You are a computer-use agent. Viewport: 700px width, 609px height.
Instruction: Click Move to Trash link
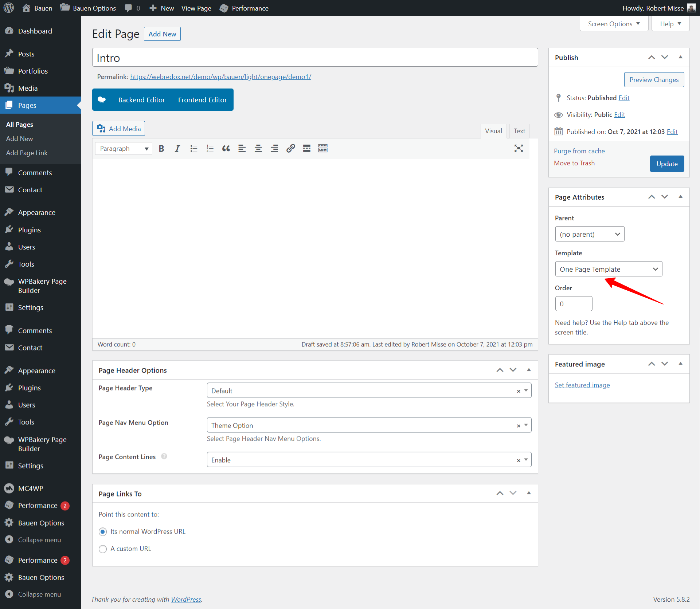click(x=574, y=163)
